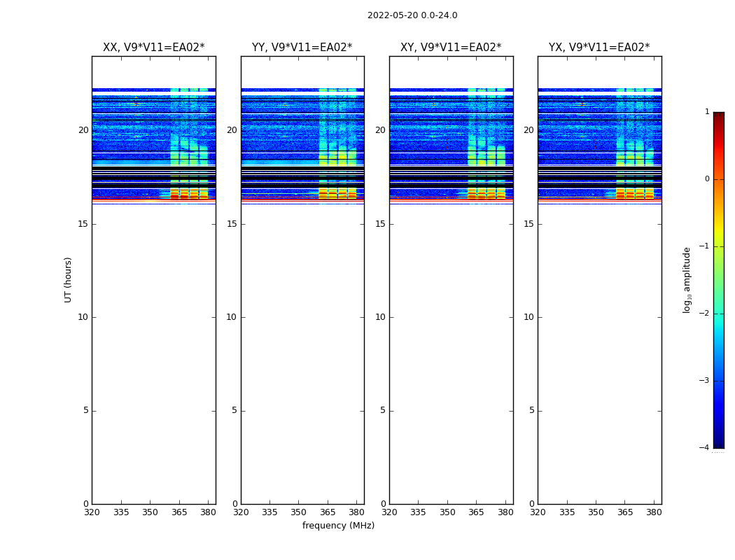
Task: Click the "frequency (MHz)" x-axis label
Action: pyautogui.click(x=338, y=526)
